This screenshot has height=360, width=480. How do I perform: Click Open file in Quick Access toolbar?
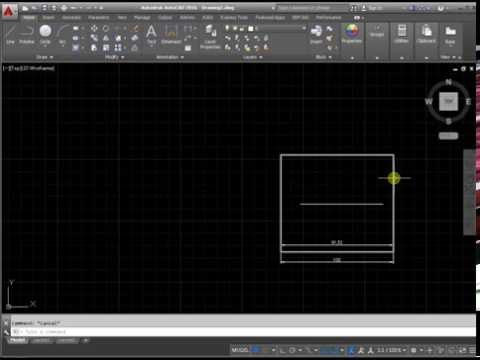click(x=35, y=8)
